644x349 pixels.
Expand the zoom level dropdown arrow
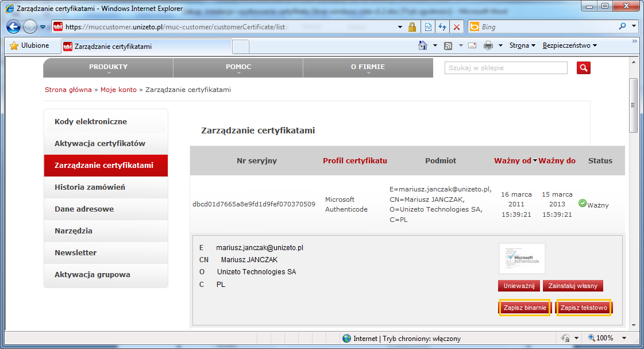pyautogui.click(x=624, y=338)
